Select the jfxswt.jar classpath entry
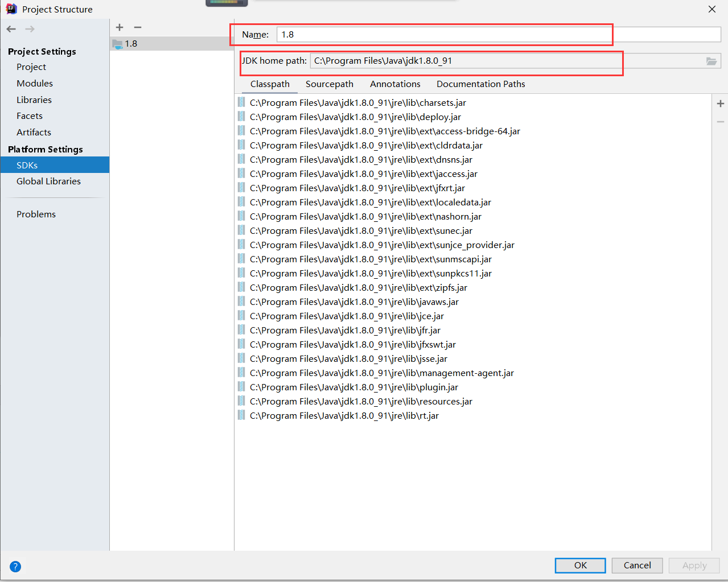This screenshot has width=728, height=582. [x=353, y=344]
